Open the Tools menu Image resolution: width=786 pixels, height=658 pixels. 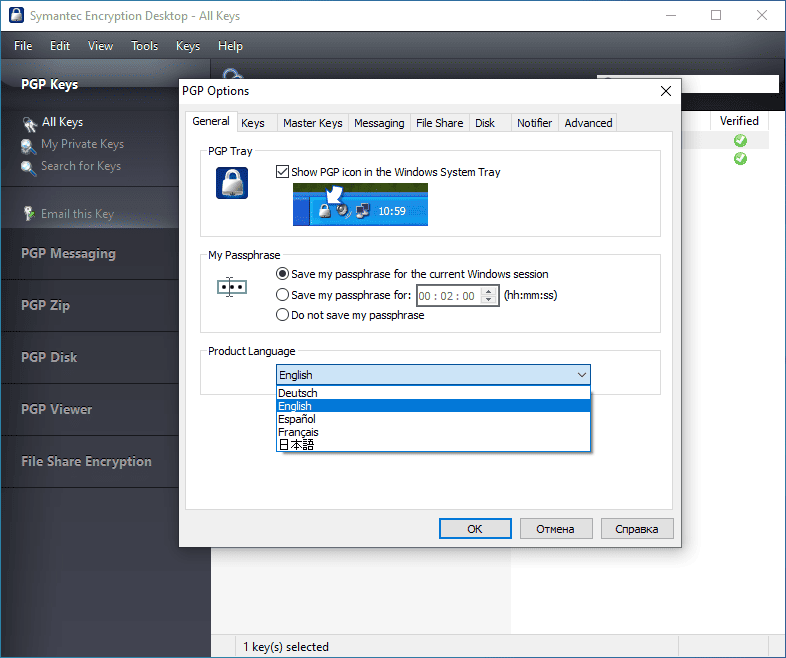pyautogui.click(x=144, y=46)
